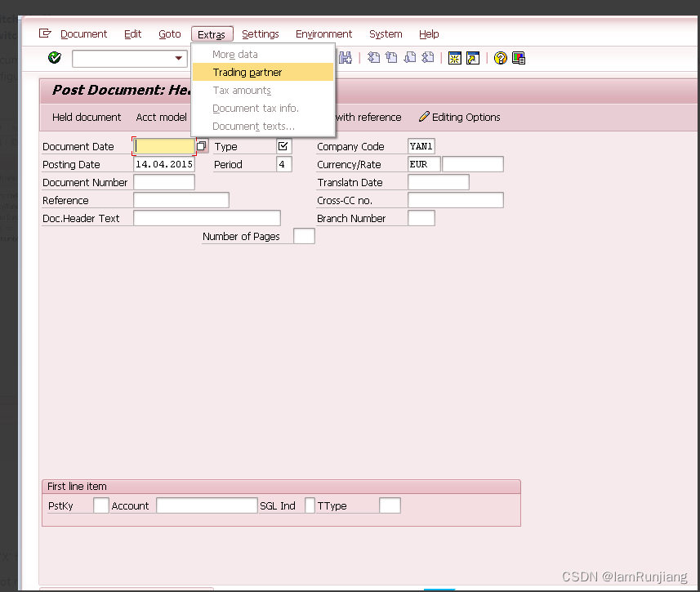
Task: Click the Acct model button
Action: point(161,118)
